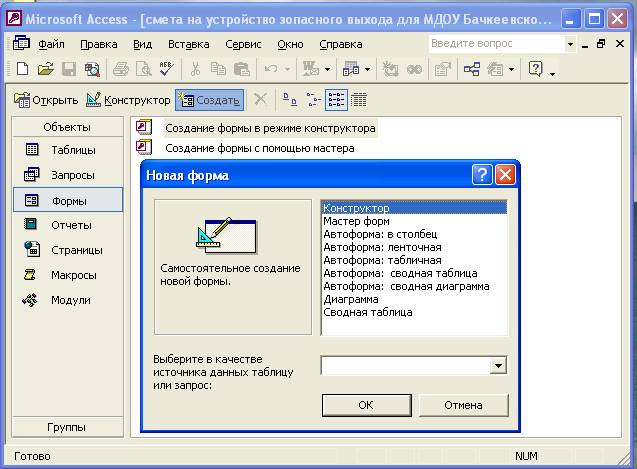Switch to details table view
This screenshot has height=469, width=637.
click(359, 99)
